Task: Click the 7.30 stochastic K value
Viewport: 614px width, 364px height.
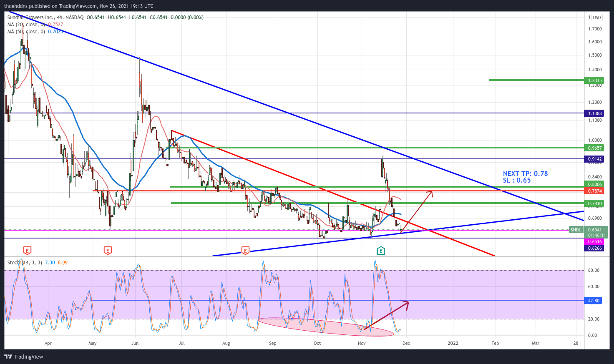Action: [x=50, y=263]
